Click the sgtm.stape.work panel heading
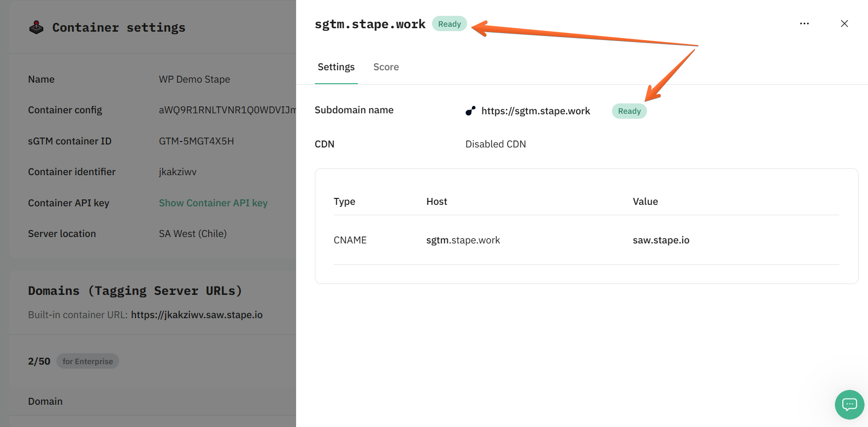 370,24
